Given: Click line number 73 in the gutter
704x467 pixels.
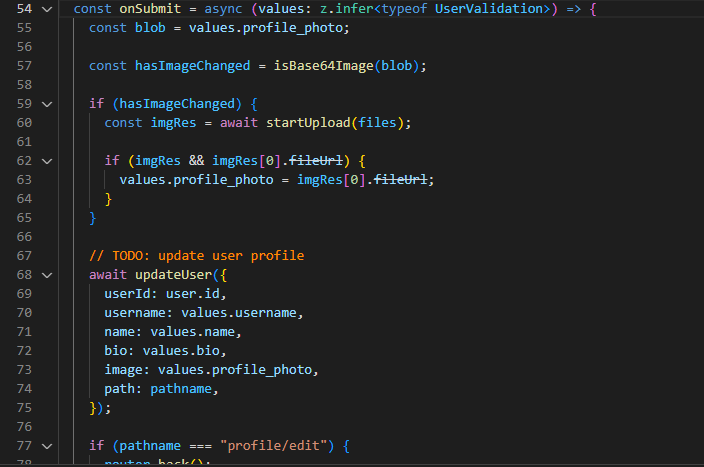Looking at the screenshot, I should pos(24,370).
